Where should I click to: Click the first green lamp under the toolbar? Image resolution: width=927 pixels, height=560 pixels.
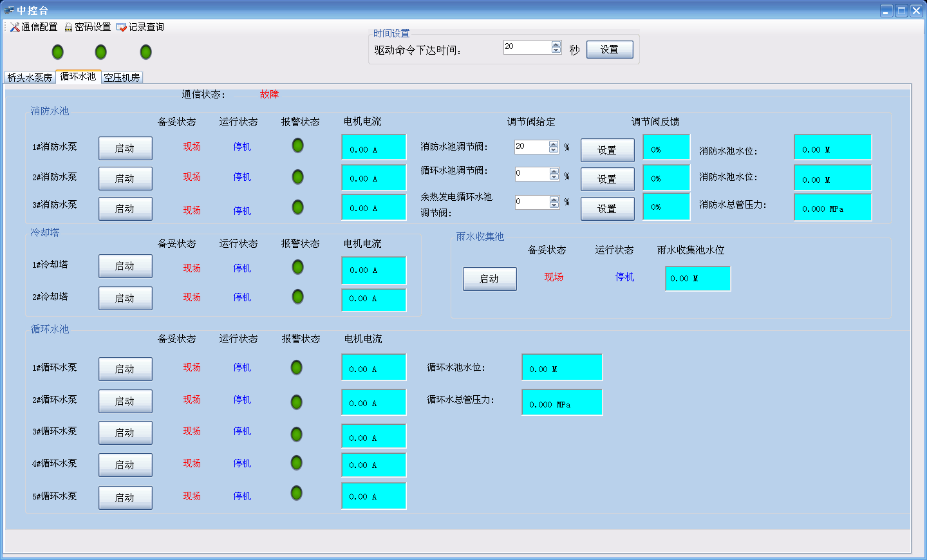(57, 52)
